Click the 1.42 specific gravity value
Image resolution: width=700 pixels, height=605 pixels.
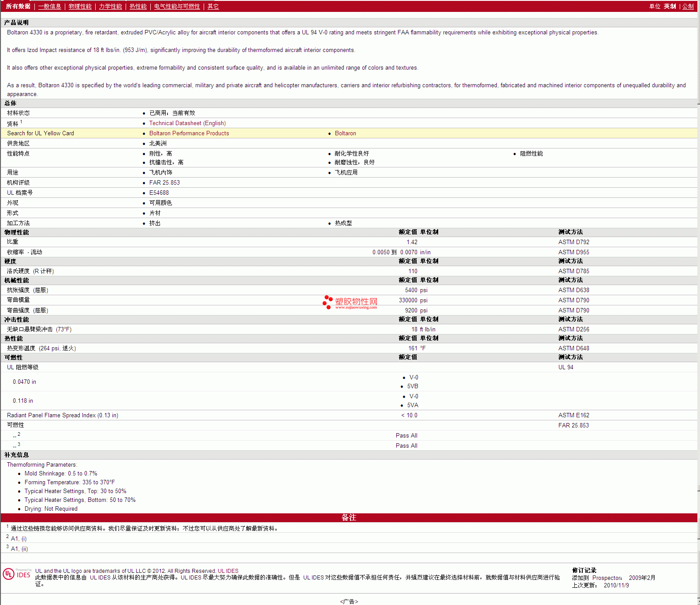[x=412, y=242]
